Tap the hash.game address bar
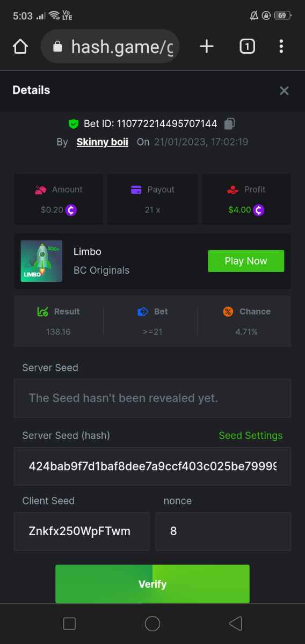 110,47
